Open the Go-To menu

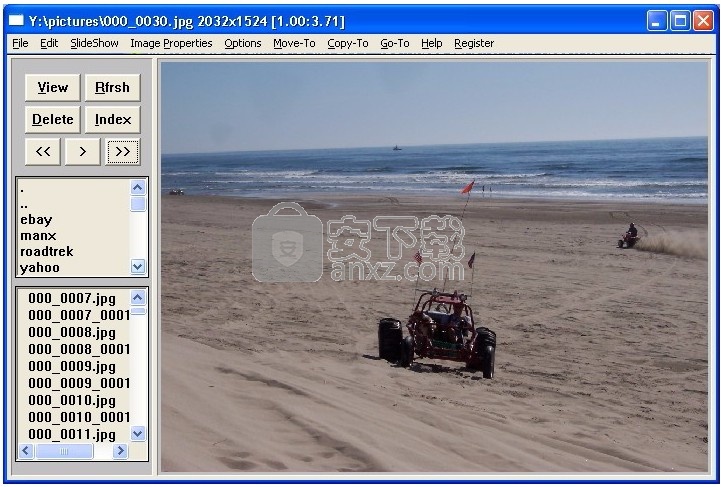[395, 43]
